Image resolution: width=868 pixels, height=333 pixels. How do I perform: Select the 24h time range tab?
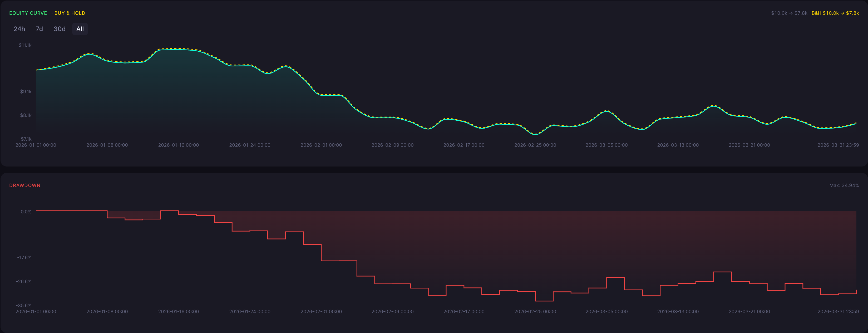pos(19,29)
